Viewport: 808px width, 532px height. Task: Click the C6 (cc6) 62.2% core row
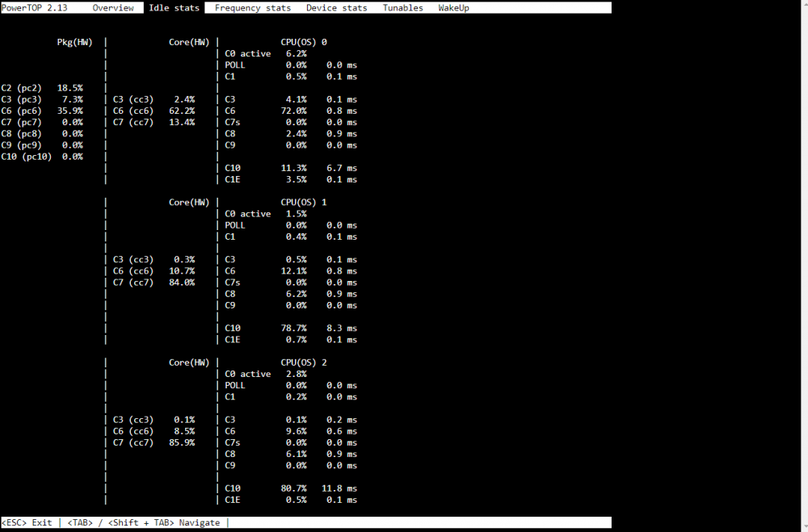[x=154, y=111]
